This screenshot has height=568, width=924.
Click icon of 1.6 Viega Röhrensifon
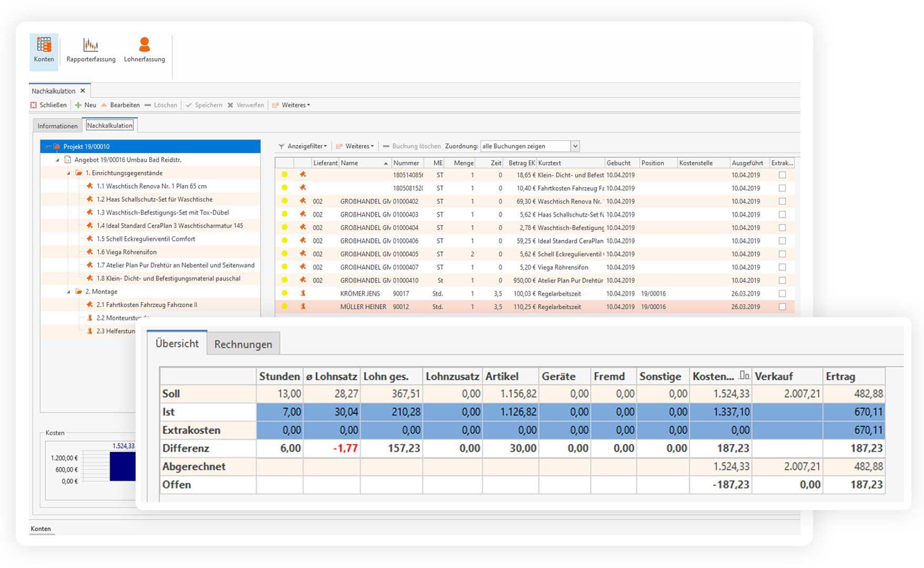[x=90, y=252]
